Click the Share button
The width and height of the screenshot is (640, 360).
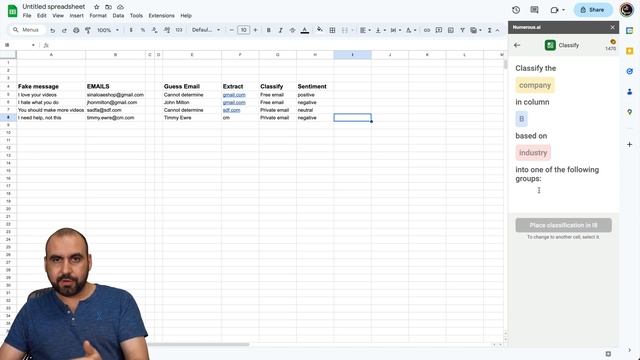(x=593, y=10)
